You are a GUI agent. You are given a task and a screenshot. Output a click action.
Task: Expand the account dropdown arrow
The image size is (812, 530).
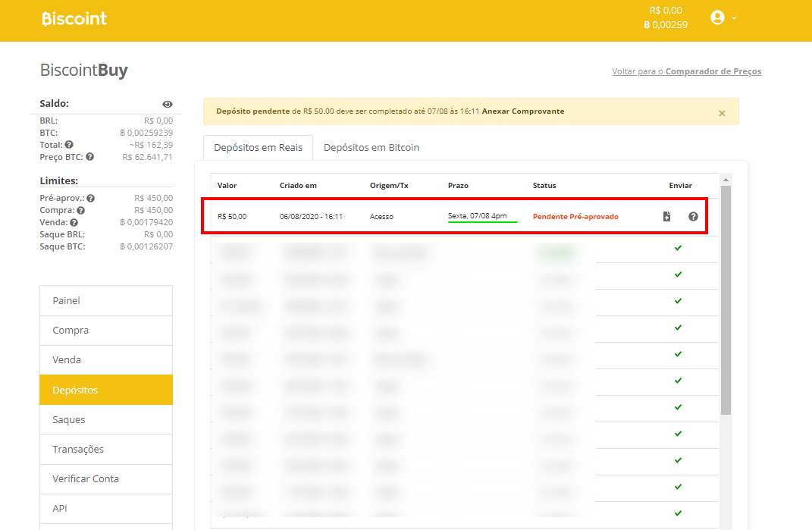tap(735, 18)
